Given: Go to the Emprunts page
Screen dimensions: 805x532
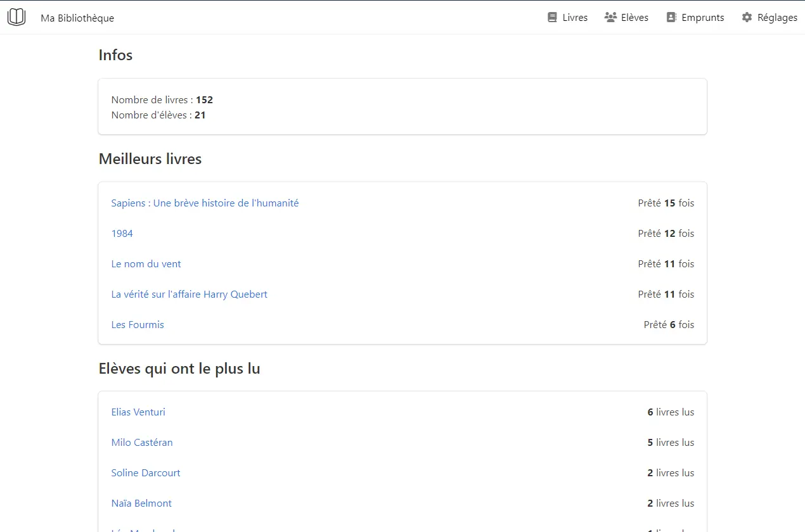Looking at the screenshot, I should point(695,18).
